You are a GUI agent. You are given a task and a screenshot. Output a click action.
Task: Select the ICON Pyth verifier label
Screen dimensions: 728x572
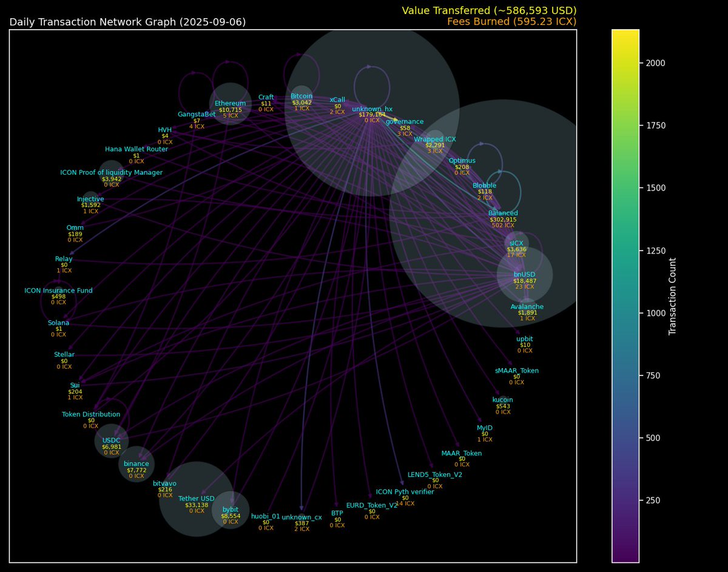coord(405,491)
